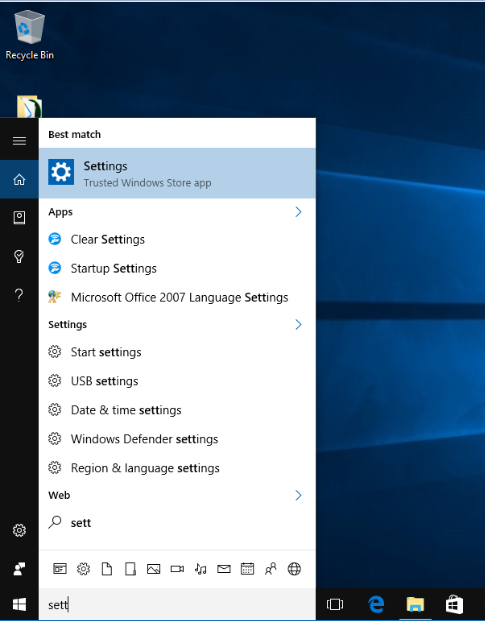Image resolution: width=485 pixels, height=621 pixels.
Task: Filter search by Web globe icon
Action: tap(294, 569)
